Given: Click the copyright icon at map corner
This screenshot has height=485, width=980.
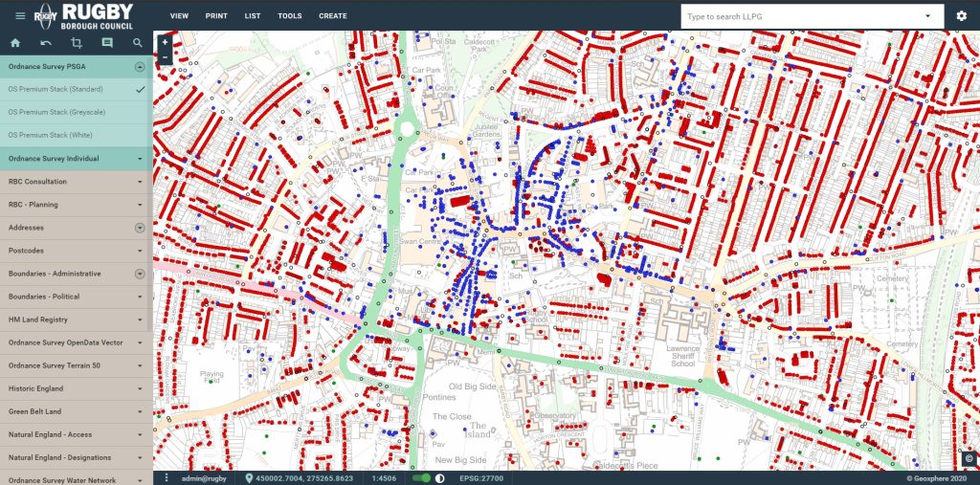Looking at the screenshot, I should 969,459.
